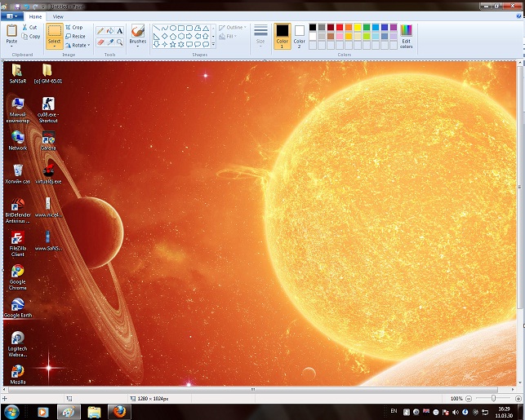Choose the Pentagon shape
The height and width of the screenshot is (420, 525).
(173, 36)
